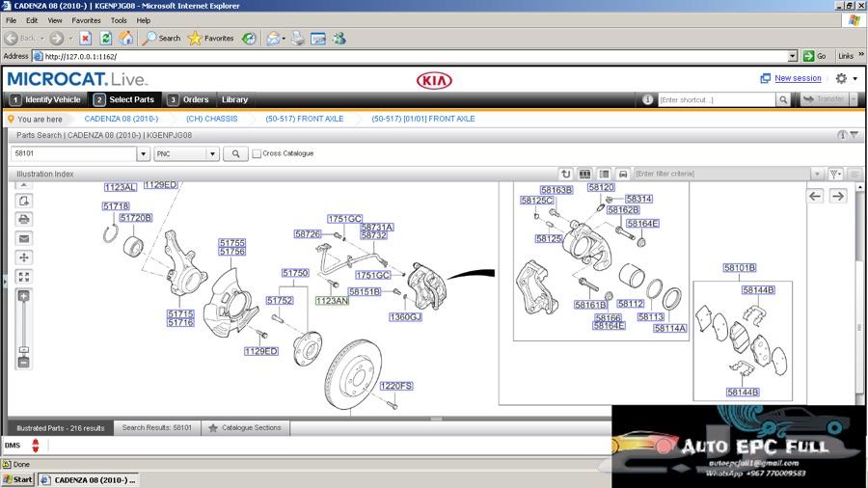The height and width of the screenshot is (488, 868).
Task: Open the Catalogue Sections tab
Action: click(245, 427)
